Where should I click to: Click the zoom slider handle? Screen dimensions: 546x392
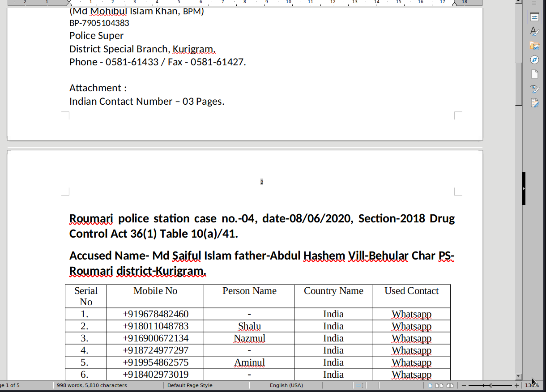click(x=491, y=385)
